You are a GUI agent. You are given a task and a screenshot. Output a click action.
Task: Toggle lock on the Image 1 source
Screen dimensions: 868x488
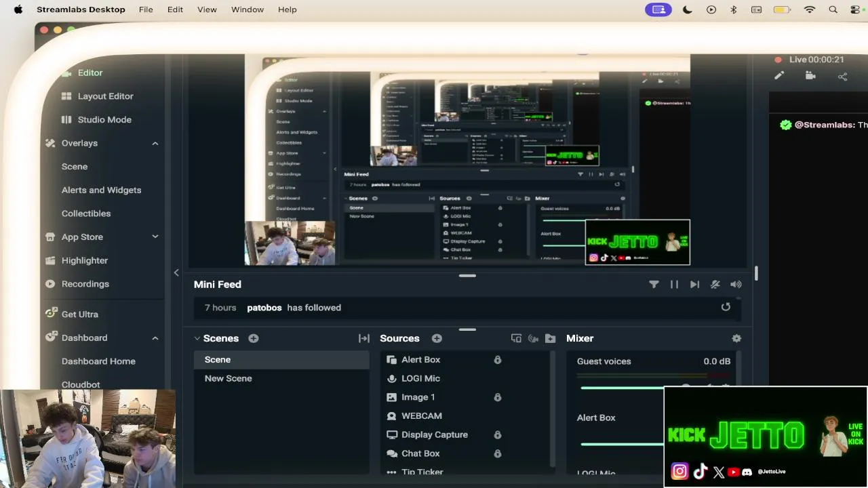[x=497, y=397]
